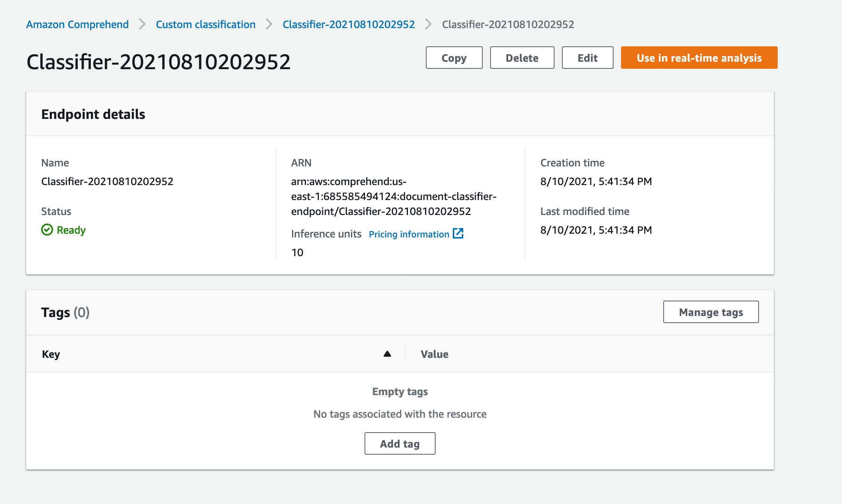Click the first breadcrumb chevron separator

click(x=142, y=24)
